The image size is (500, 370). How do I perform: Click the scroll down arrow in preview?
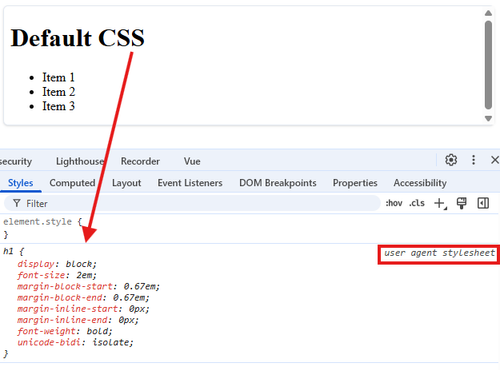[x=488, y=118]
